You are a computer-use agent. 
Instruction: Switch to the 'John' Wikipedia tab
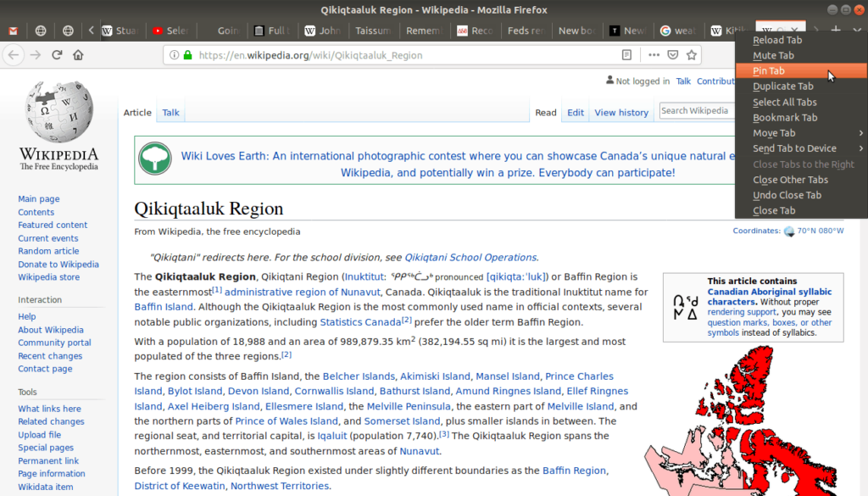323,31
